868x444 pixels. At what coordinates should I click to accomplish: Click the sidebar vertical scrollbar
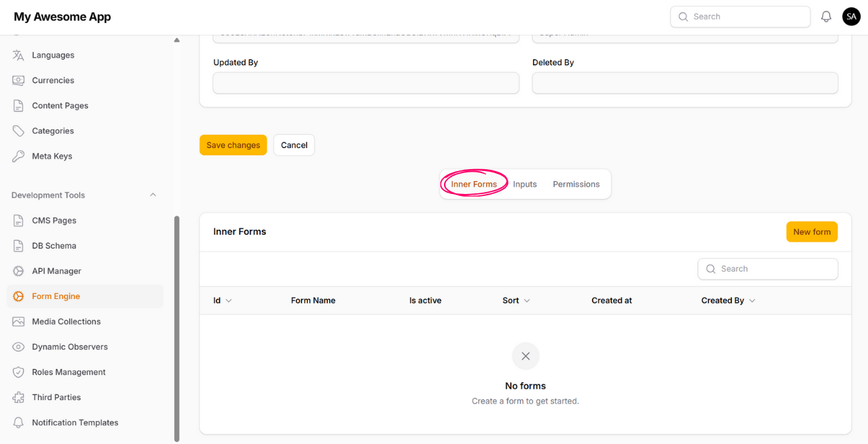(177, 328)
